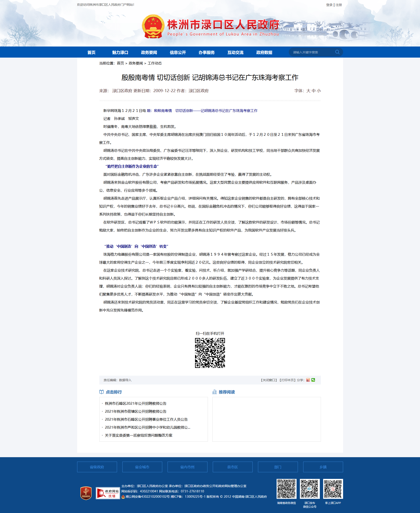Set font size to 中 (medium)

coord(314,91)
